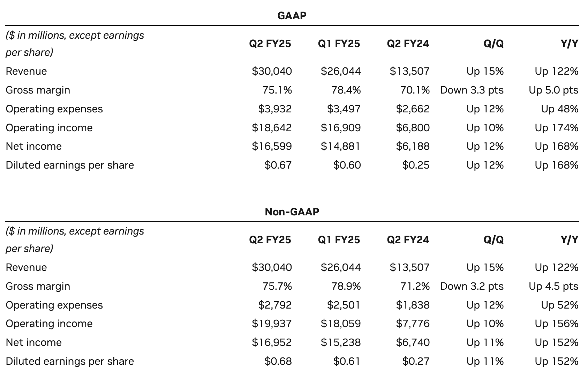Click the "Down 3.3 pts" gross margin cell
This screenshot has height=370, width=588.
(472, 90)
